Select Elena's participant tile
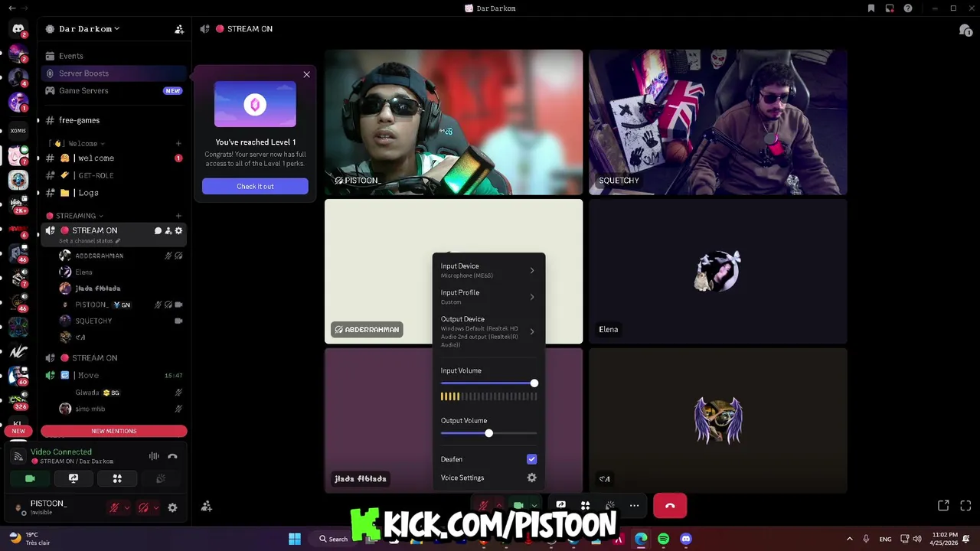Screen dimensions: 980x551 click(717, 272)
